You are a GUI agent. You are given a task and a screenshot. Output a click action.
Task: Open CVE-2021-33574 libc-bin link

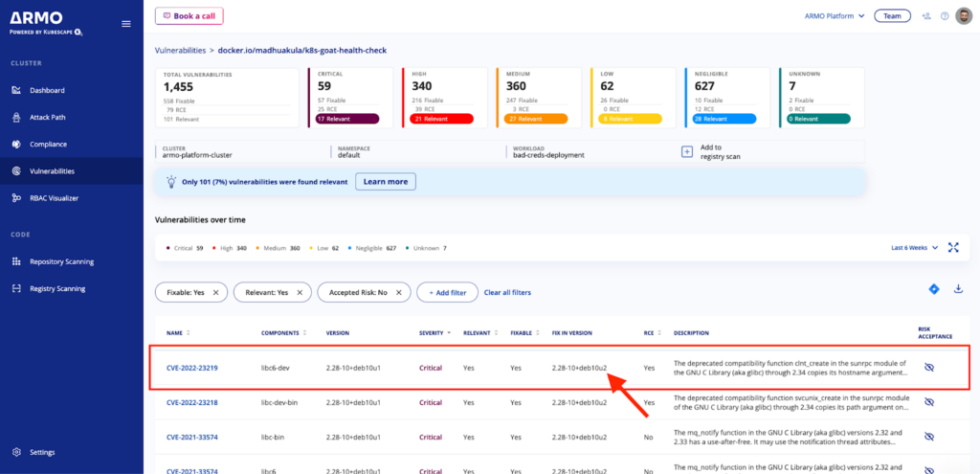191,437
